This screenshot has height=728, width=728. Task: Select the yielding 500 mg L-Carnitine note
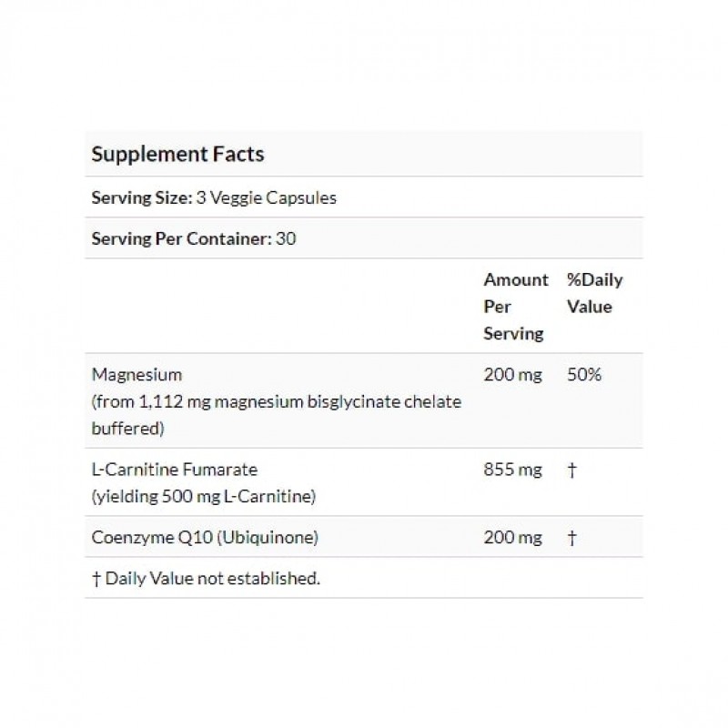204,496
